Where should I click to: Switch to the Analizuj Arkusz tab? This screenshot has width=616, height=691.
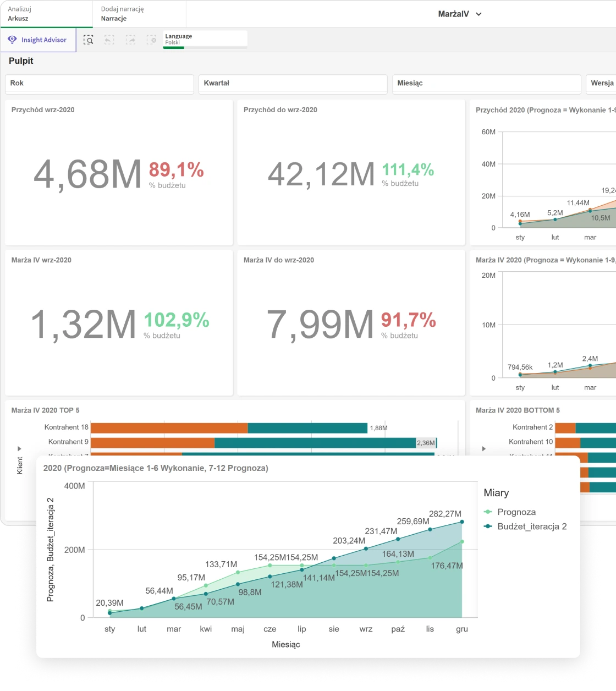click(46, 14)
